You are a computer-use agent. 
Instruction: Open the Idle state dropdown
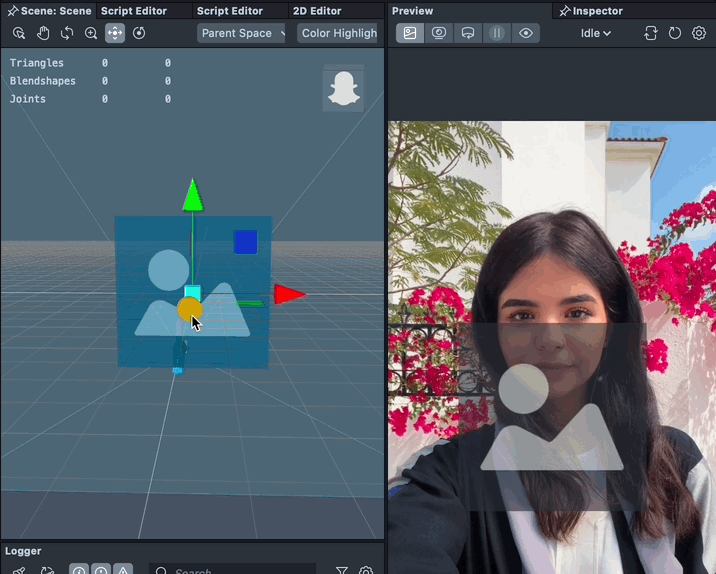[595, 33]
